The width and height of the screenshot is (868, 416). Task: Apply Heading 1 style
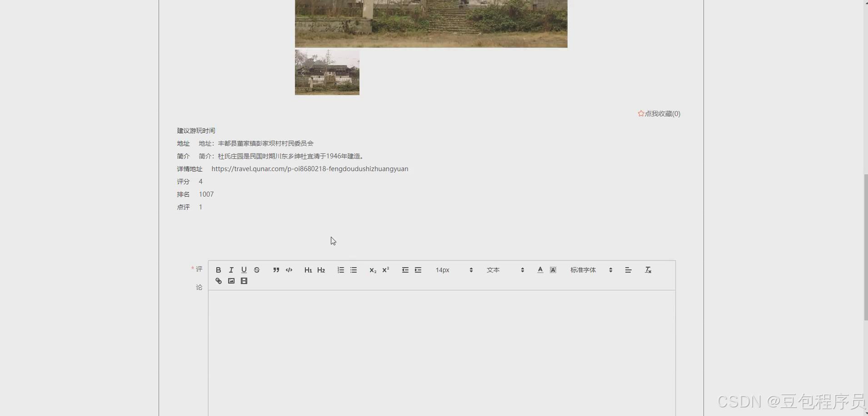(308, 270)
